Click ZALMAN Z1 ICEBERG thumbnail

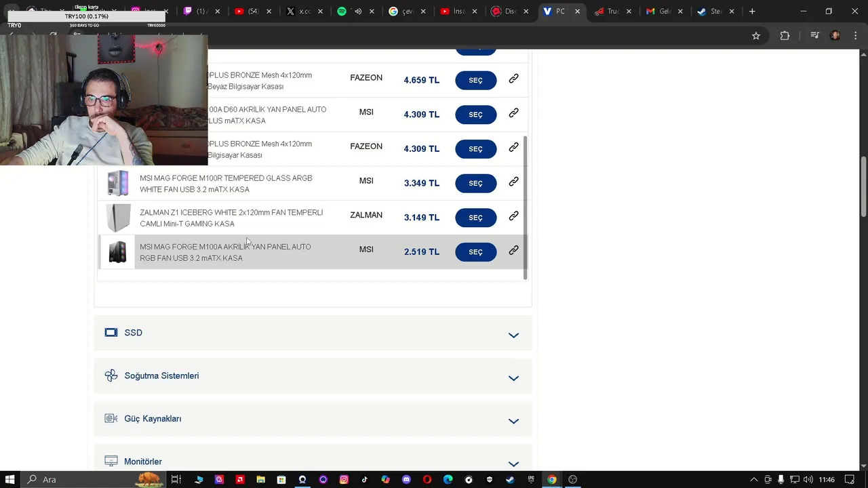(118, 218)
